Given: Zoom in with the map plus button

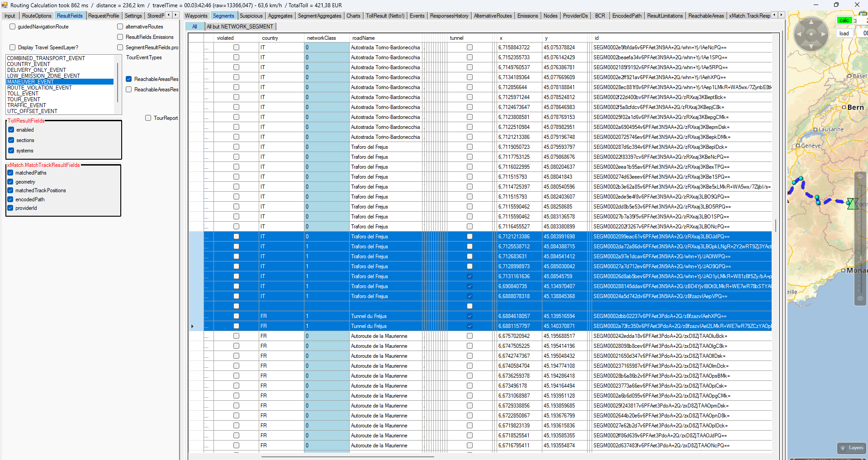Looking at the screenshot, I should coord(860,177).
